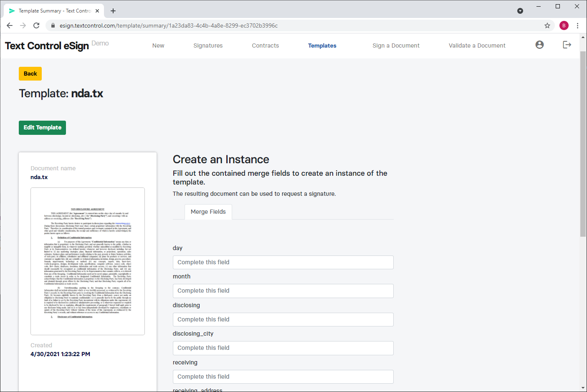The height and width of the screenshot is (392, 587).
Task: Click the 'disclosing_city' field label
Action: pos(193,334)
